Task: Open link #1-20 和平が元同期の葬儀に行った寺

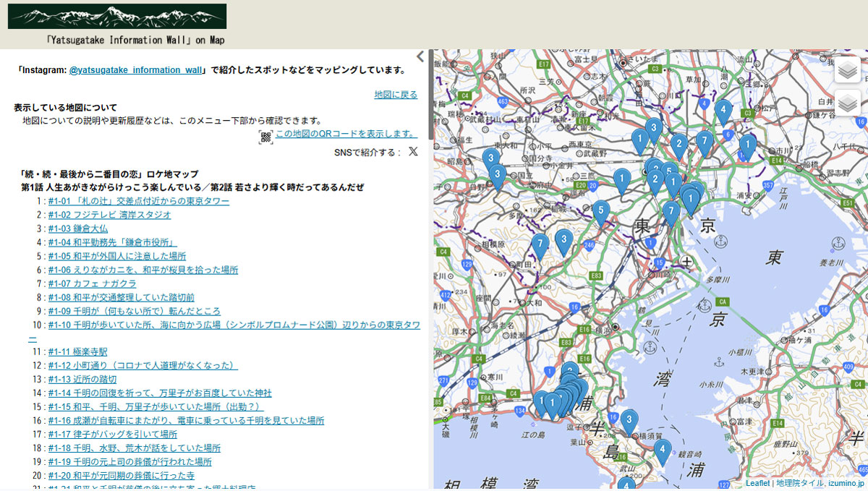Action: (x=122, y=476)
